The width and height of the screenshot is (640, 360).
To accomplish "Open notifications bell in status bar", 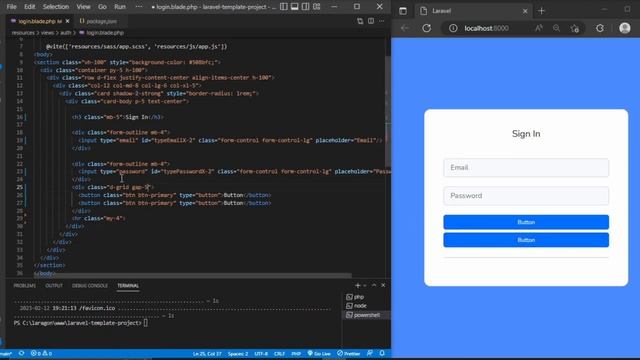I will coord(382,353).
